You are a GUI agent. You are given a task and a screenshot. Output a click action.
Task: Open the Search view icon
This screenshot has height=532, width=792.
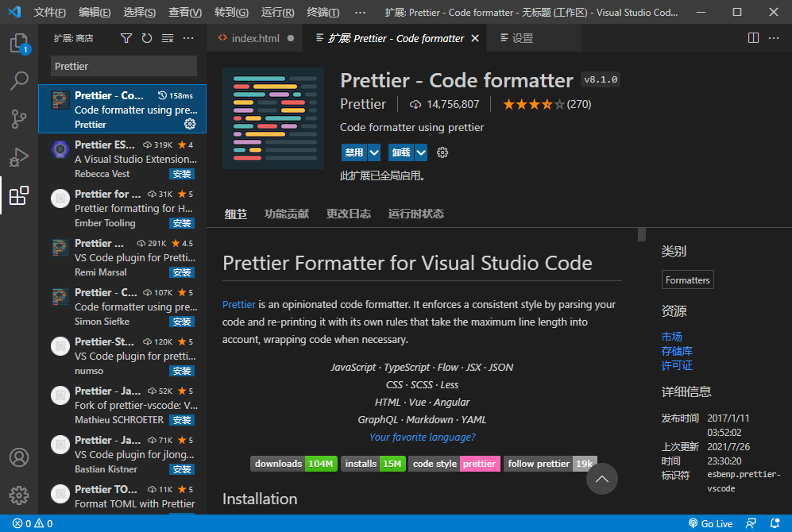pos(19,81)
